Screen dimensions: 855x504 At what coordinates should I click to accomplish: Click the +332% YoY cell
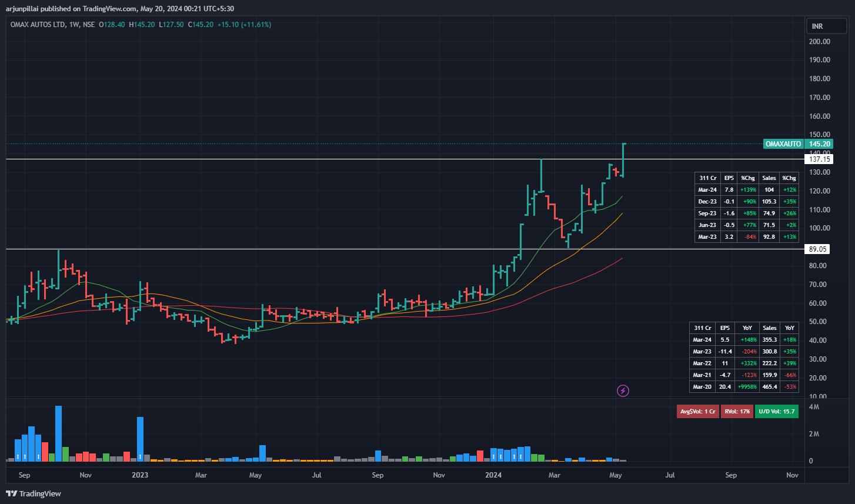747,363
